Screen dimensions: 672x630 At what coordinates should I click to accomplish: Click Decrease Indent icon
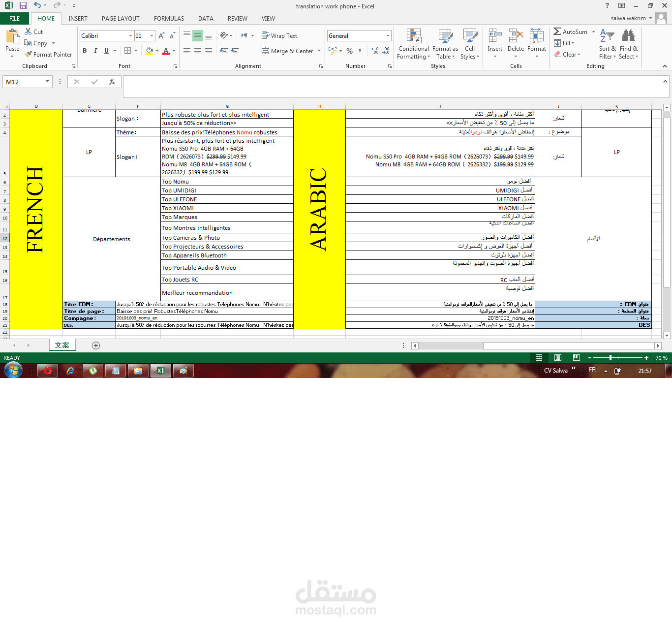tap(224, 51)
